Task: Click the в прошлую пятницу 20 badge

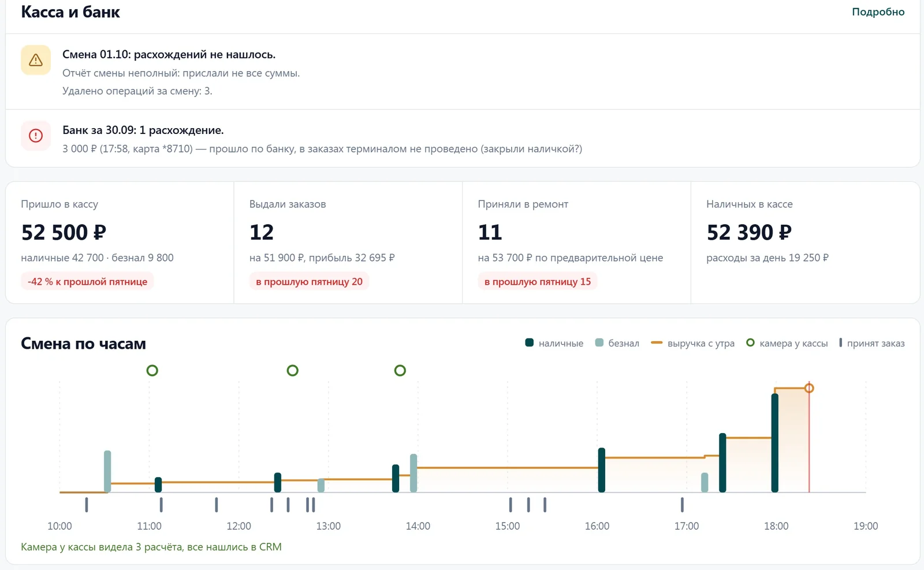Action: tap(310, 282)
